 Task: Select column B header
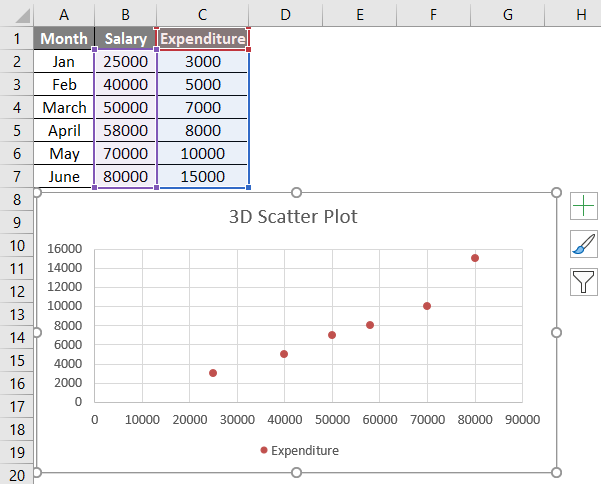click(x=125, y=15)
